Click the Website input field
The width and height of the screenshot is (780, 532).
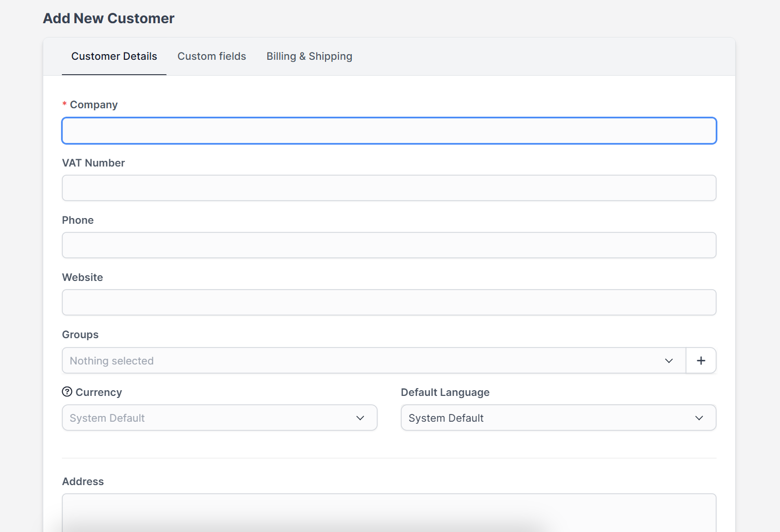[389, 302]
